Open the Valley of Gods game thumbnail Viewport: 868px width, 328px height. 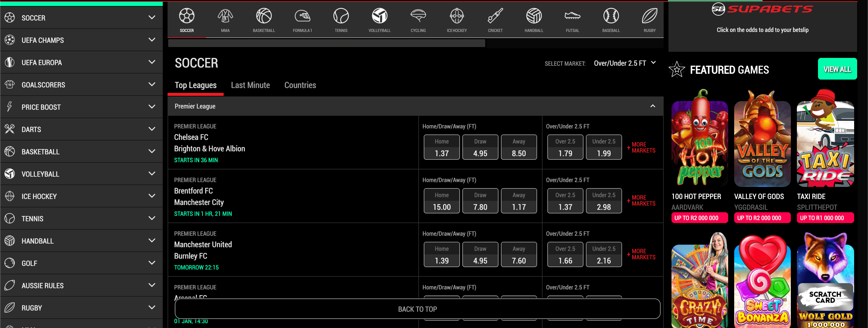click(x=762, y=138)
